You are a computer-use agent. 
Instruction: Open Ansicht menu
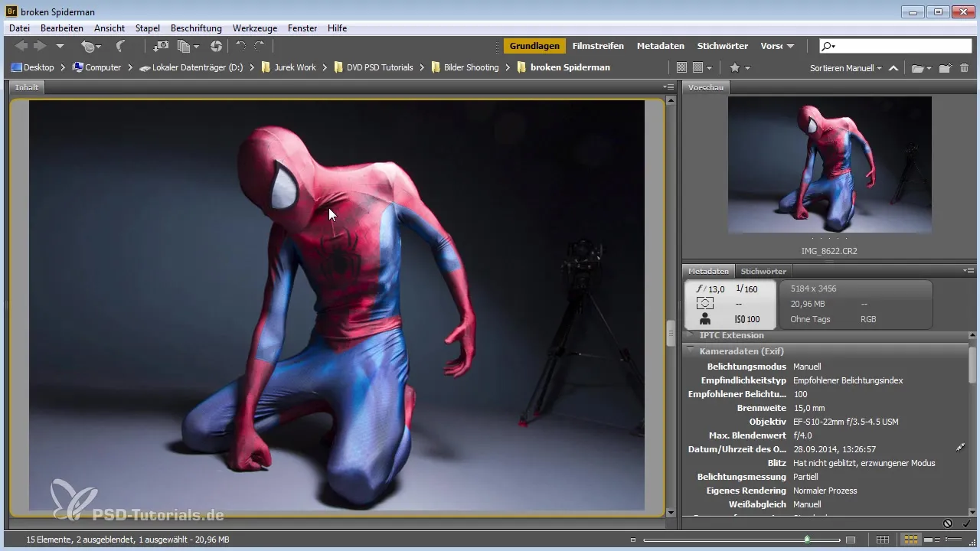(x=109, y=28)
